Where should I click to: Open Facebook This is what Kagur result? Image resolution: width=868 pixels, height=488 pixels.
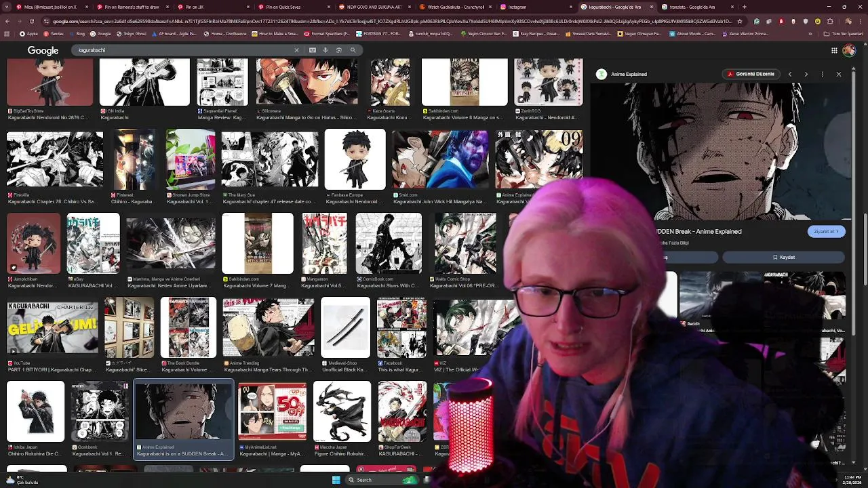click(x=402, y=335)
